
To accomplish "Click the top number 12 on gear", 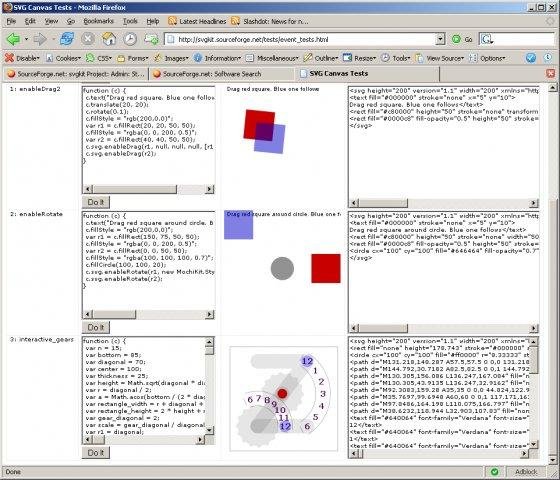I will click(307, 361).
